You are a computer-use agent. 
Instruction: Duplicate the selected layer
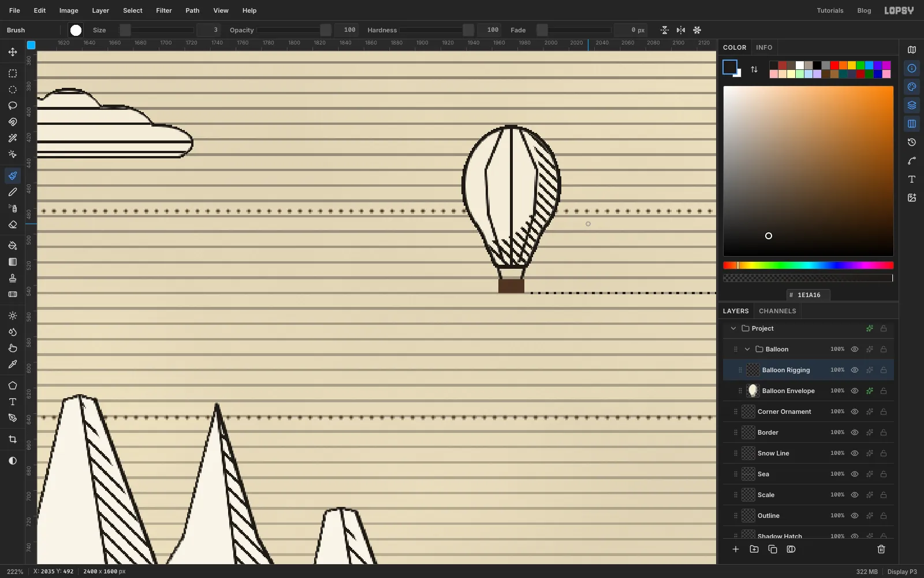point(773,549)
